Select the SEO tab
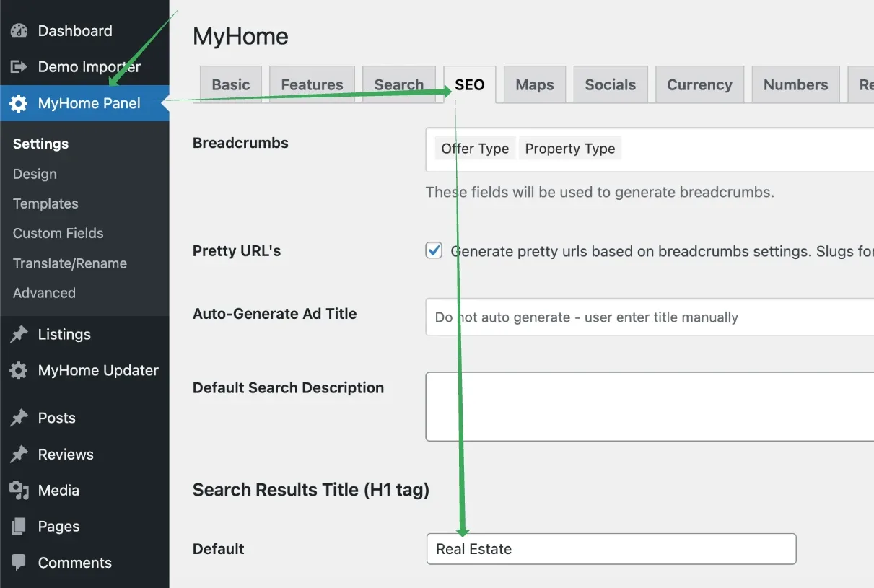The width and height of the screenshot is (874, 588). pos(470,84)
